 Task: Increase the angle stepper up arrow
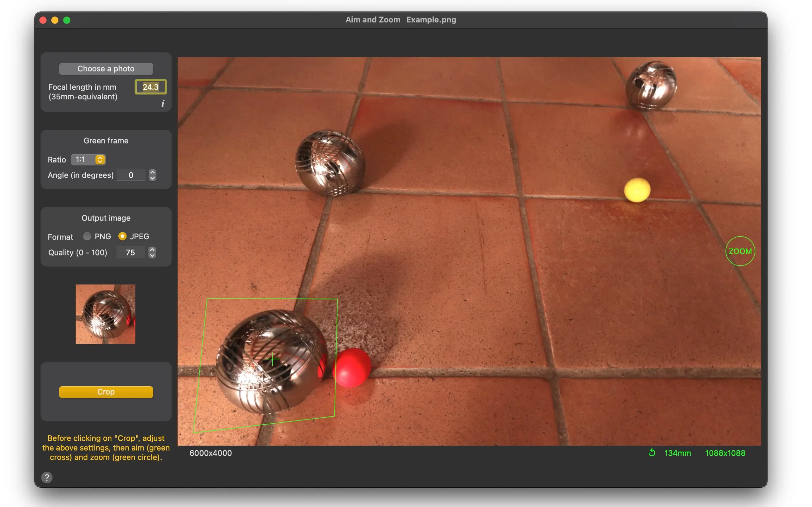pyautogui.click(x=152, y=172)
